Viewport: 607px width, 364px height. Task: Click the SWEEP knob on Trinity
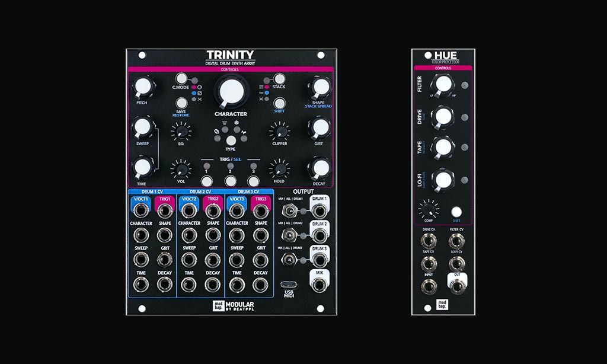tap(142, 127)
